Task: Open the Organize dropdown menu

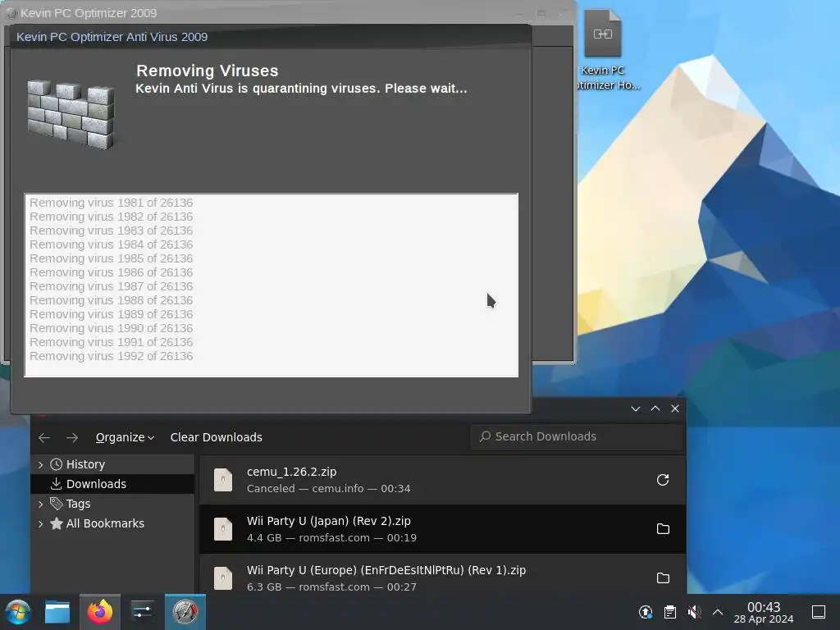Action: pos(125,437)
